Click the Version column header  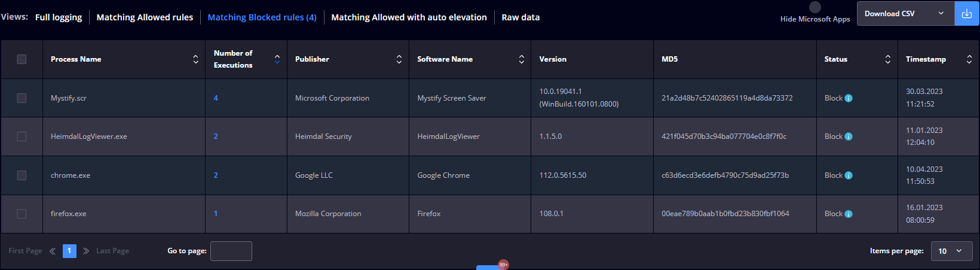553,59
